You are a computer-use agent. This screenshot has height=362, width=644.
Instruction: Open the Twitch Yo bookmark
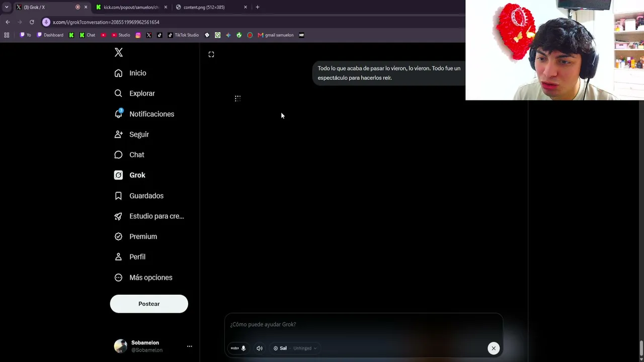click(x=25, y=35)
